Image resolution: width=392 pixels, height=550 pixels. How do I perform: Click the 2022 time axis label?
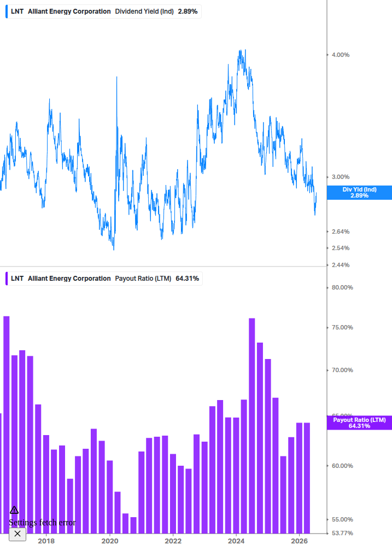point(173,541)
